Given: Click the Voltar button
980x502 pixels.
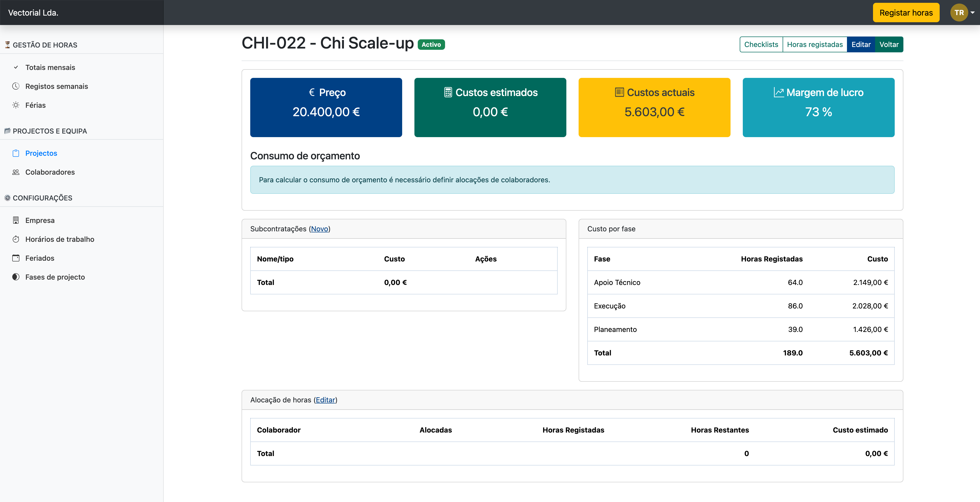Looking at the screenshot, I should (889, 44).
